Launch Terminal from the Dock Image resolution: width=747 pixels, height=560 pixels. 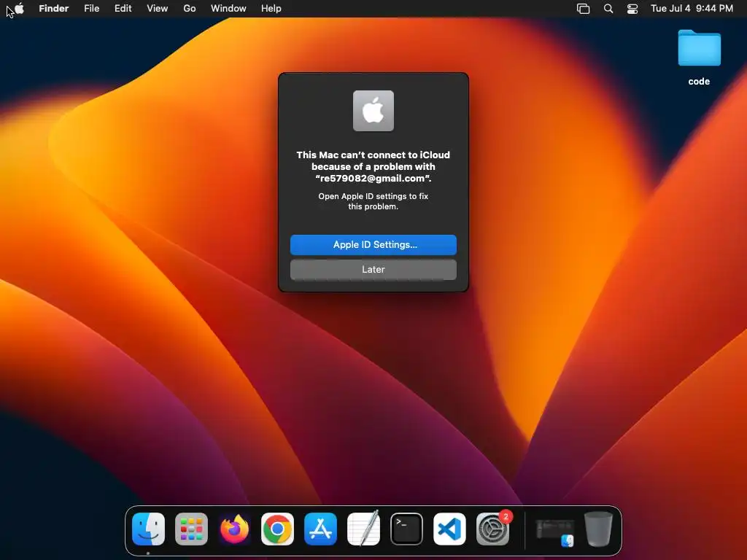pos(406,529)
